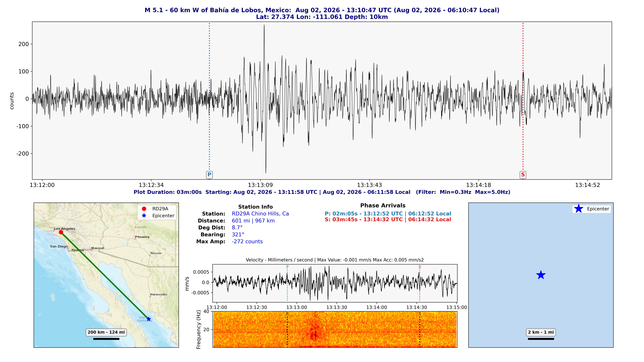Click the blue star in the right map legend
The height and width of the screenshot is (362, 644).
[578, 209]
